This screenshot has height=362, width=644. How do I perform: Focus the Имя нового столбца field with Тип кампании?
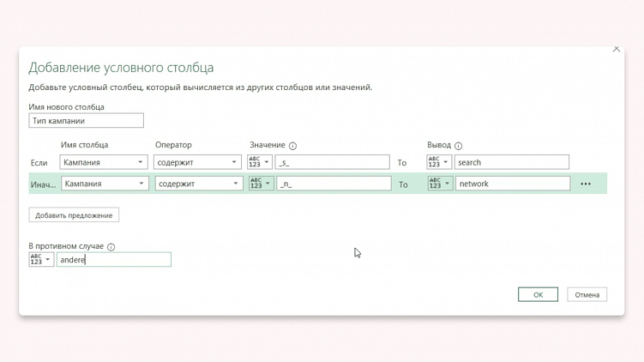(x=87, y=120)
